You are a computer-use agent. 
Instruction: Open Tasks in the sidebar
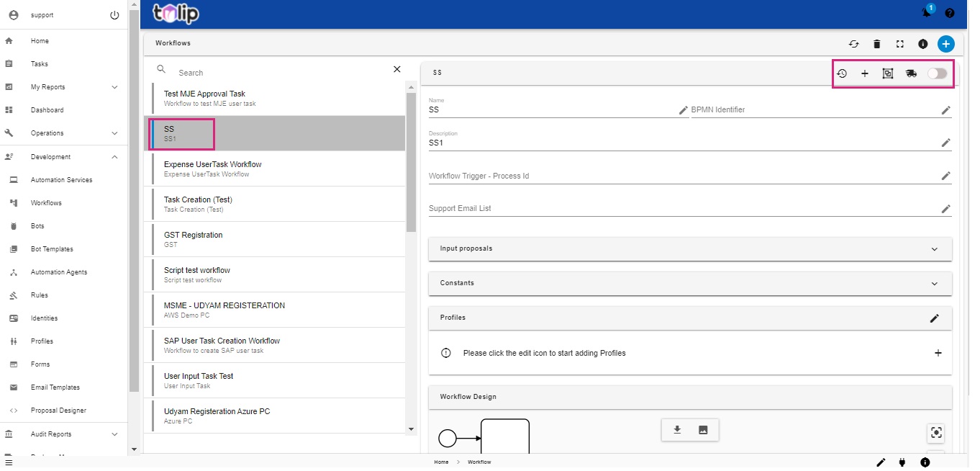click(63, 64)
